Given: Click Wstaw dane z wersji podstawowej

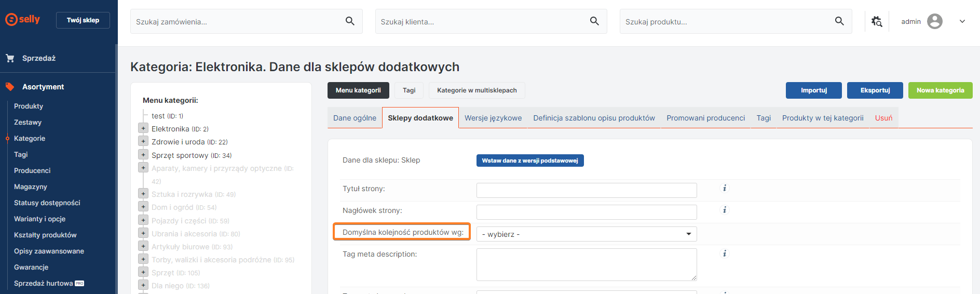Looking at the screenshot, I should (529, 161).
